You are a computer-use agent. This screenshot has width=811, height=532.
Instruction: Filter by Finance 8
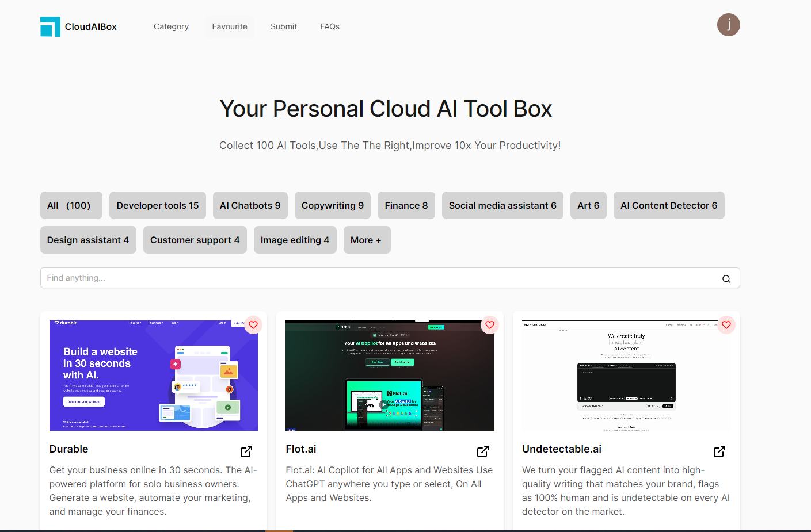tap(406, 205)
